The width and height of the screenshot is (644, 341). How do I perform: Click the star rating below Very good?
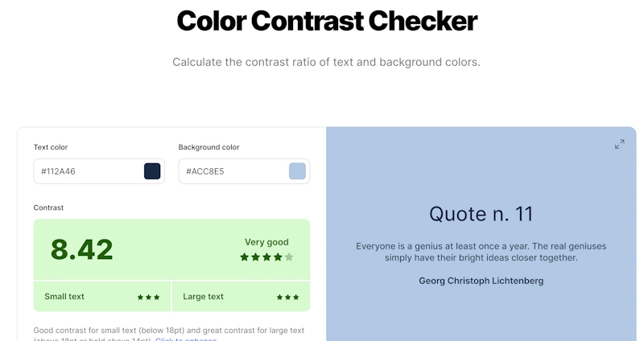pos(266,257)
